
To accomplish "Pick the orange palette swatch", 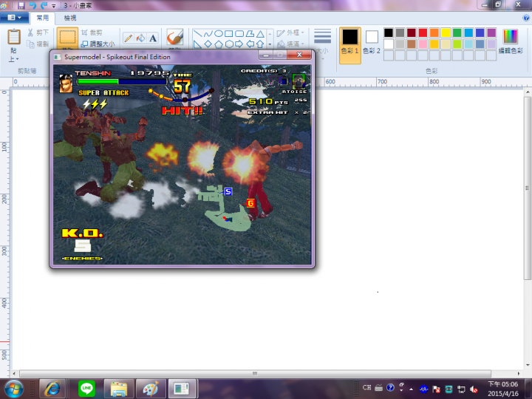I will click(434, 33).
